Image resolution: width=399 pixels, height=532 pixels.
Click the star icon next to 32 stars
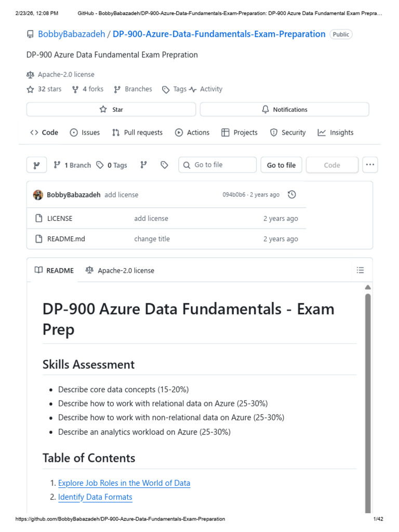click(x=30, y=89)
